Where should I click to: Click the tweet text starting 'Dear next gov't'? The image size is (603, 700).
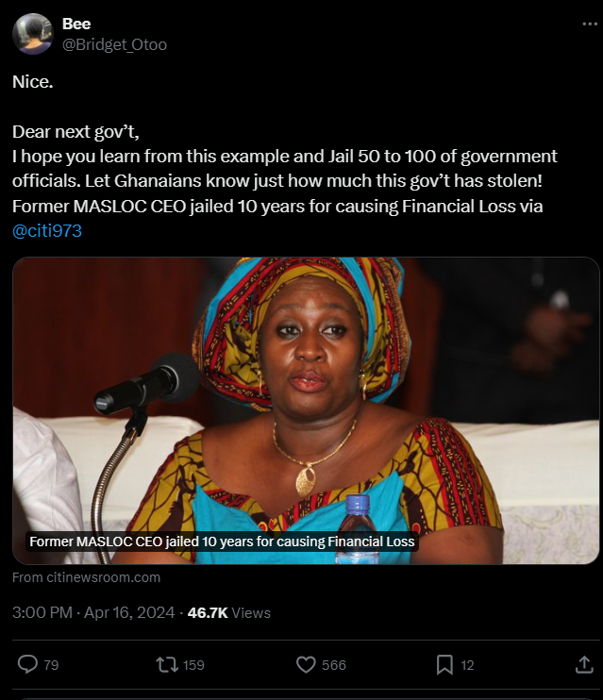click(x=285, y=169)
